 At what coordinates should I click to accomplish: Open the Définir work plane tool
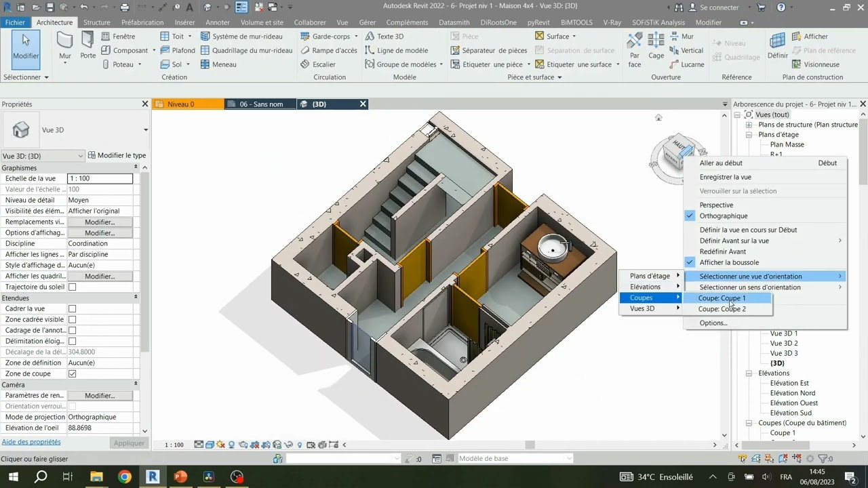[x=777, y=46]
